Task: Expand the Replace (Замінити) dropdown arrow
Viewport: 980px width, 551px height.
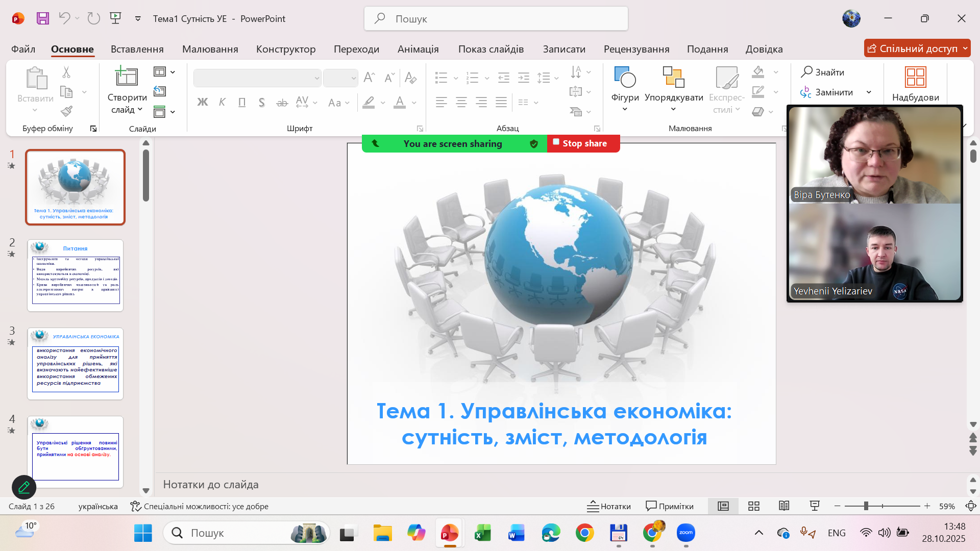Action: (x=869, y=92)
